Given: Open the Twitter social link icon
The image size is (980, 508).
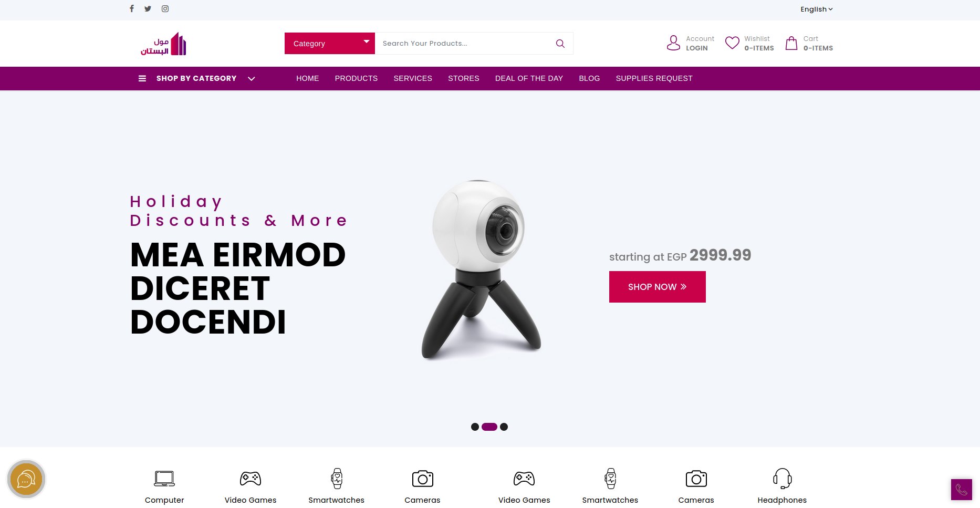Looking at the screenshot, I should (148, 8).
